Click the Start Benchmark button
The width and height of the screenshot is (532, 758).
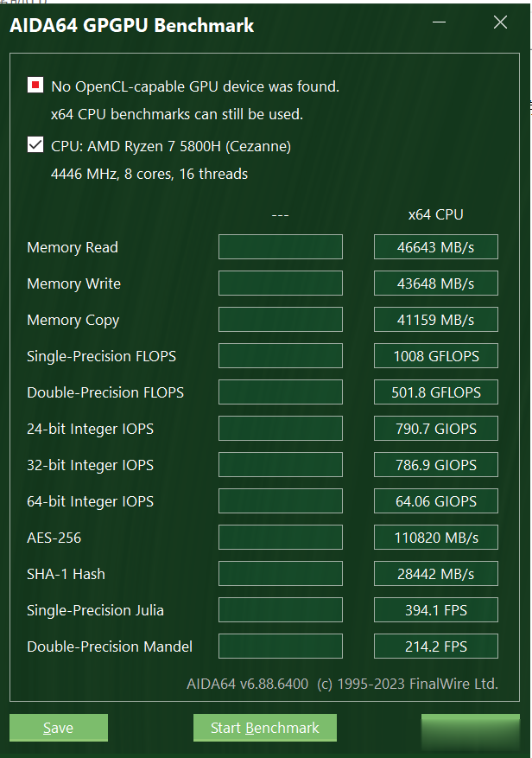pos(265,728)
